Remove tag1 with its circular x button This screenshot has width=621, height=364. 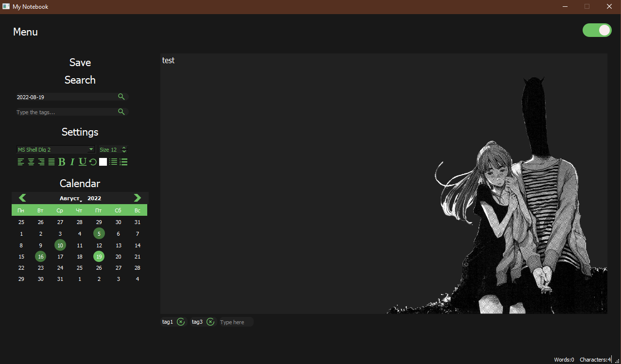[x=180, y=322]
